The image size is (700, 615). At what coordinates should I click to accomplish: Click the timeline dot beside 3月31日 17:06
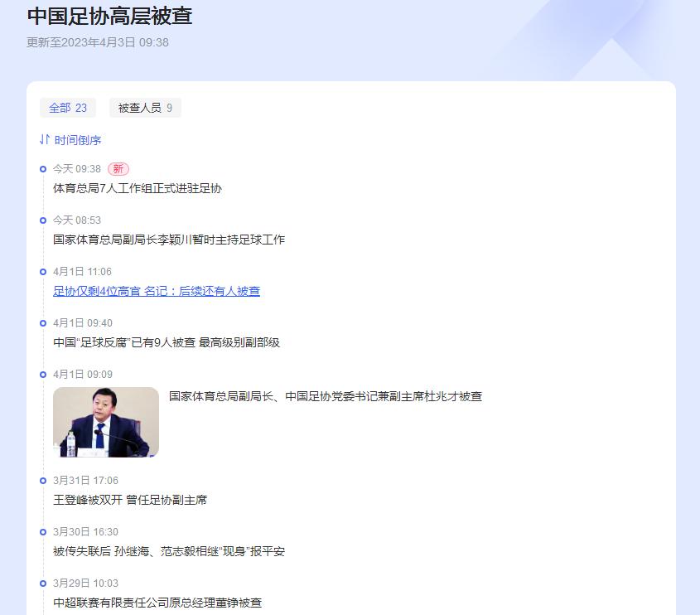(42, 481)
